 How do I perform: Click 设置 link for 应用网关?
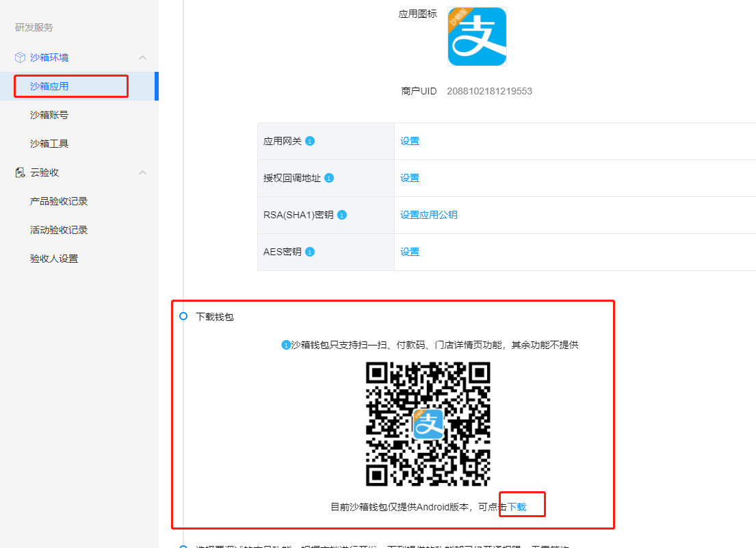pos(410,141)
